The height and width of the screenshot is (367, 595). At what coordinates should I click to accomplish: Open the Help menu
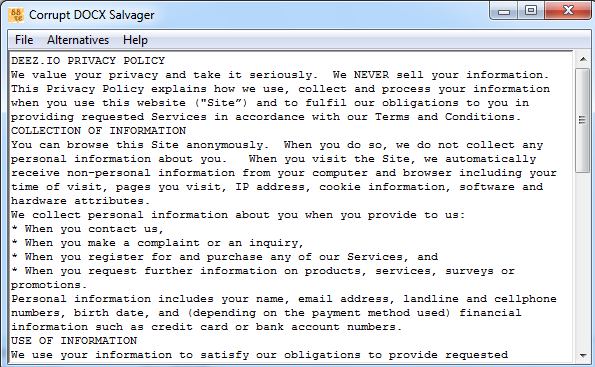point(135,40)
